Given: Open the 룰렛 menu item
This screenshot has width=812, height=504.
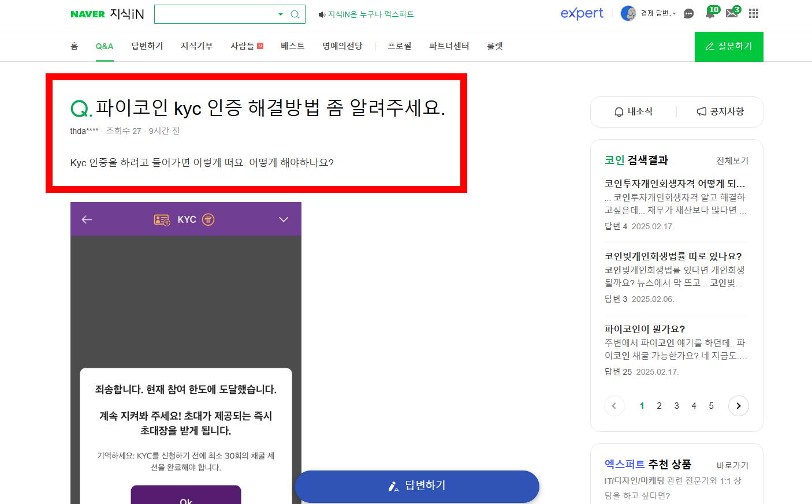Looking at the screenshot, I should point(495,46).
